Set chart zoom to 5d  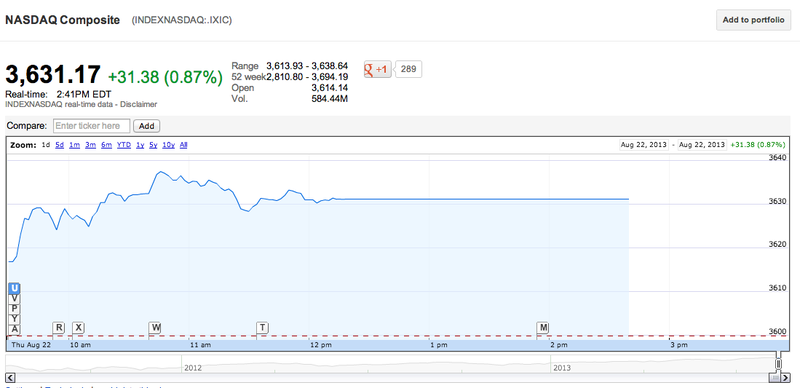pyautogui.click(x=60, y=145)
